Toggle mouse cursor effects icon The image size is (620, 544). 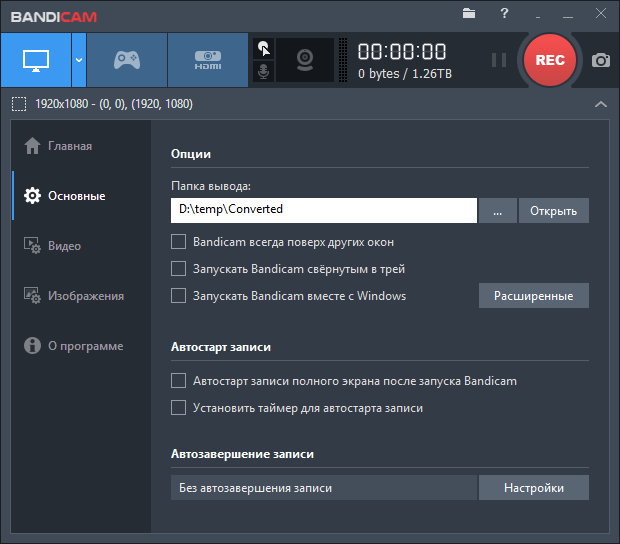(x=264, y=49)
